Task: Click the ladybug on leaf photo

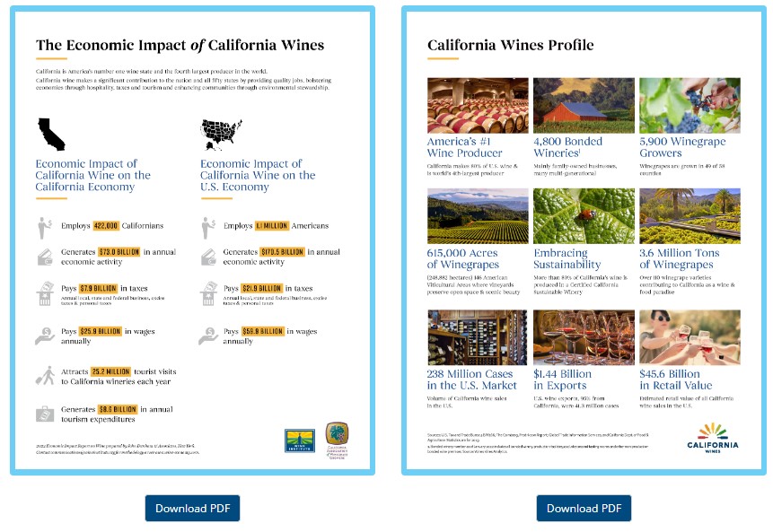Action: click(x=583, y=216)
